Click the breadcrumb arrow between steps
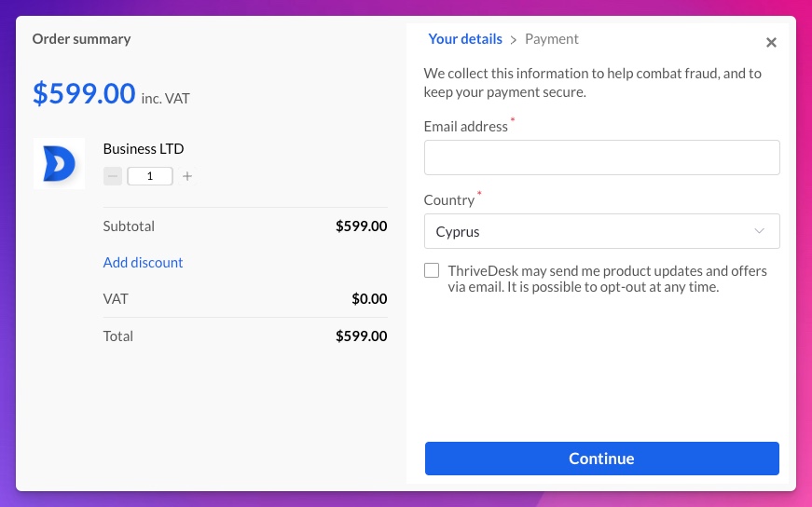812x507 pixels. [513, 40]
